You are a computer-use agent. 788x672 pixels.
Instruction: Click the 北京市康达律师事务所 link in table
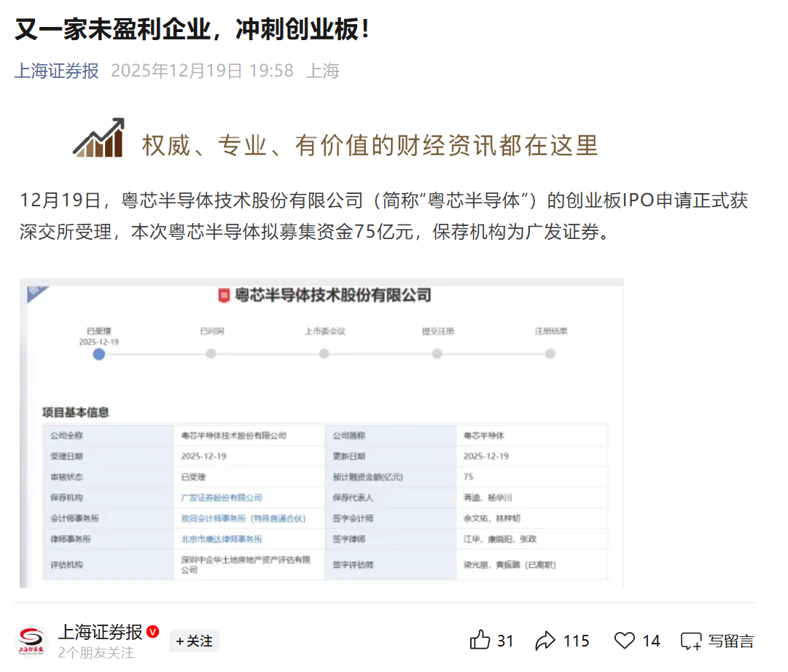[222, 539]
